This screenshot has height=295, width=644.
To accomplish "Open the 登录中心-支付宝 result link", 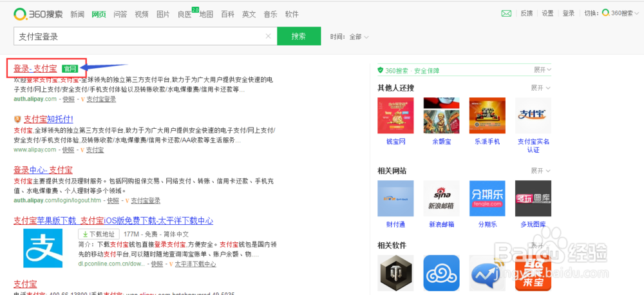I will coord(43,169).
